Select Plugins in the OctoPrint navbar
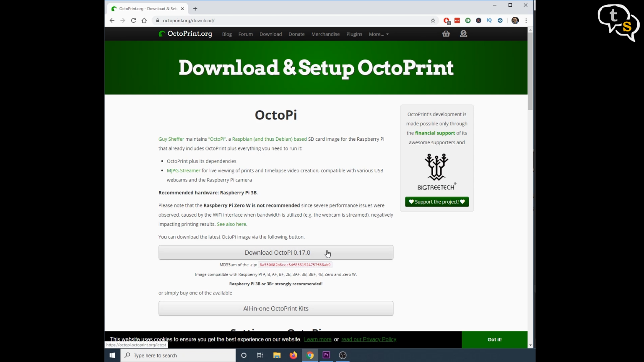Image resolution: width=644 pixels, height=362 pixels. [x=354, y=34]
